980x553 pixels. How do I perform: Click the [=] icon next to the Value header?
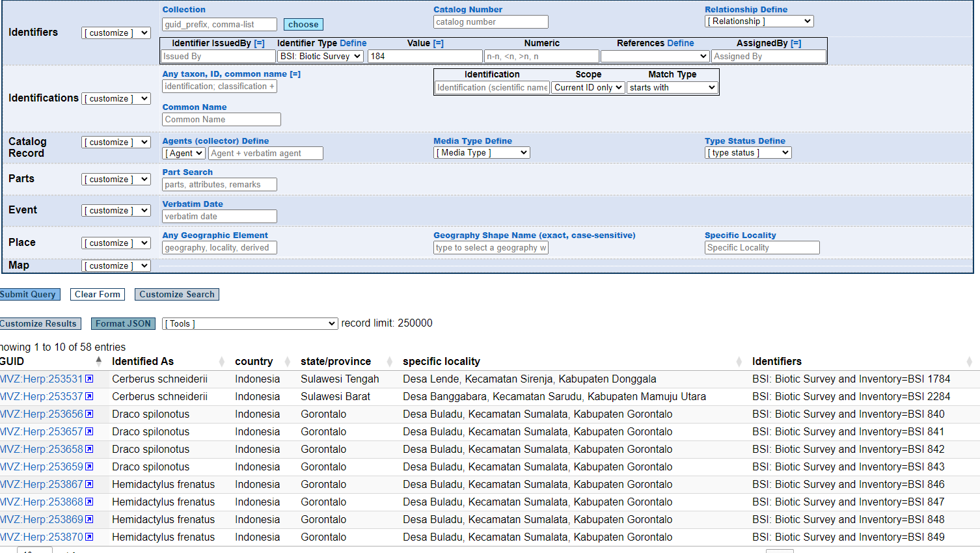437,43
